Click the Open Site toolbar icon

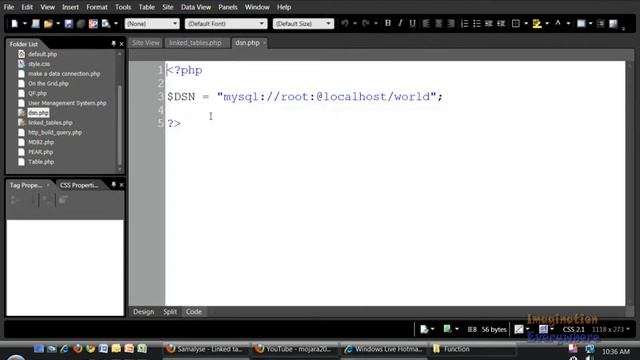36,24
